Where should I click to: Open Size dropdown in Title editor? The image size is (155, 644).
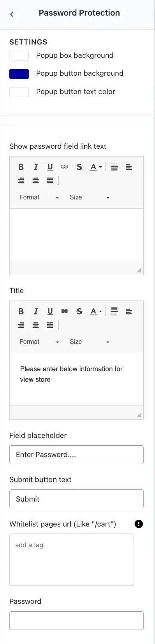point(90,342)
